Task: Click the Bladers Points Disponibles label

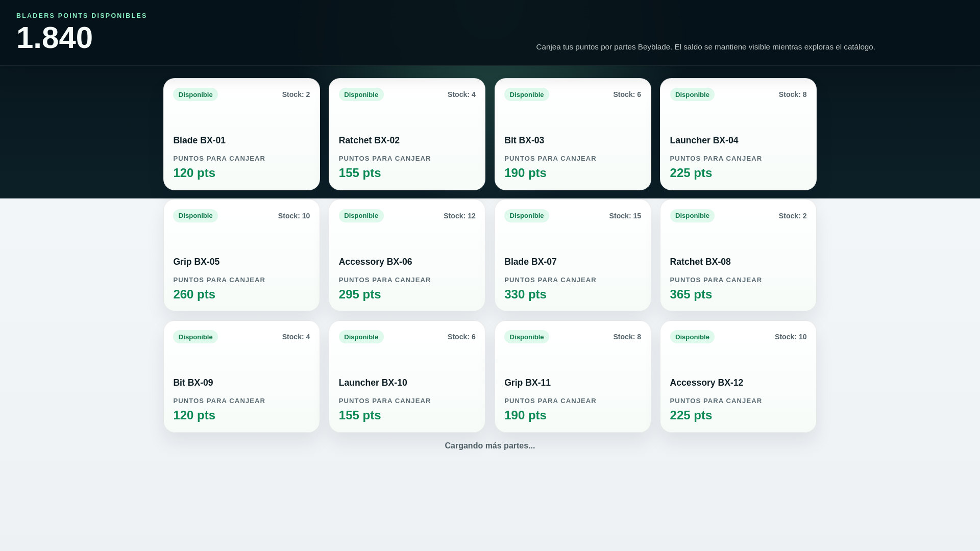Action: 82,16
